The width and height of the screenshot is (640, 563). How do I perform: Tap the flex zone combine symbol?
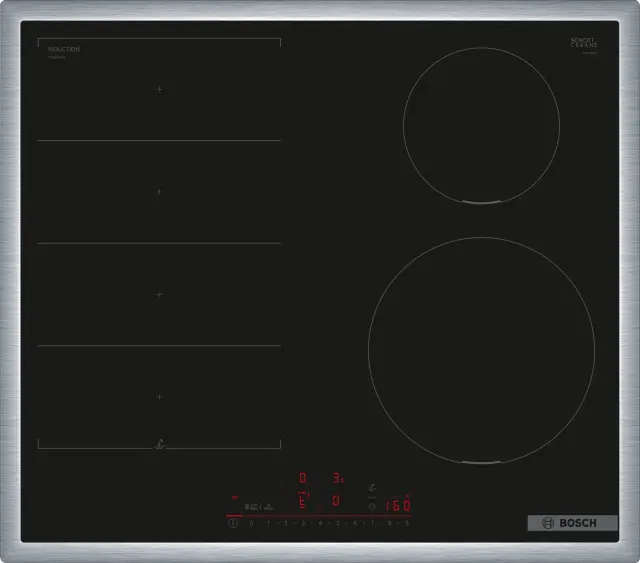[x=251, y=507]
